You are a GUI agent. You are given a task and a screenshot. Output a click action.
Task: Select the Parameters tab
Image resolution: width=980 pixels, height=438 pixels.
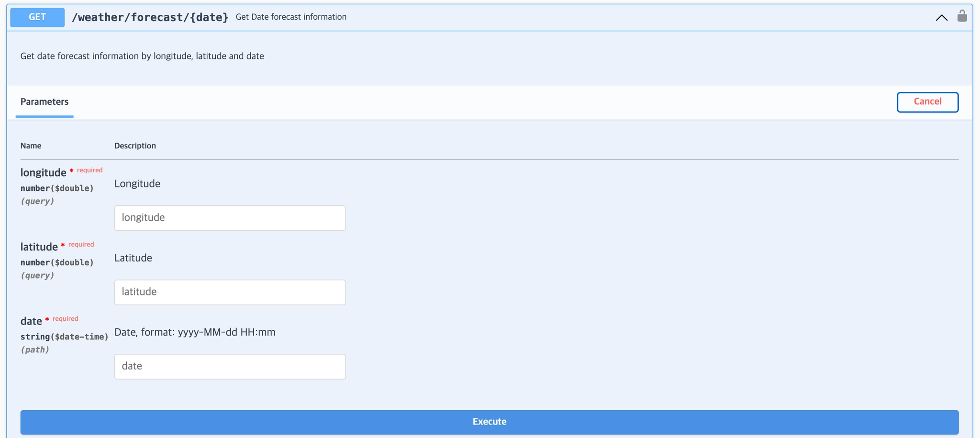click(x=45, y=101)
